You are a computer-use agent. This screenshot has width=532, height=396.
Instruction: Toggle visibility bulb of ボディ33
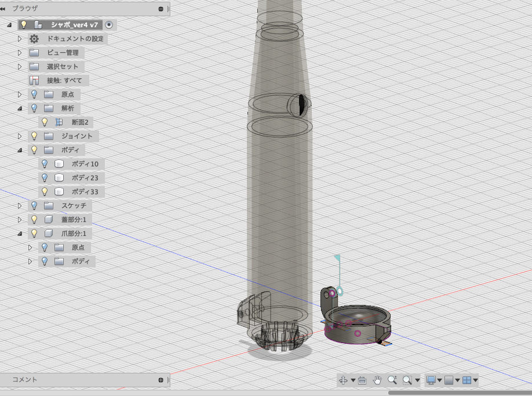point(45,191)
